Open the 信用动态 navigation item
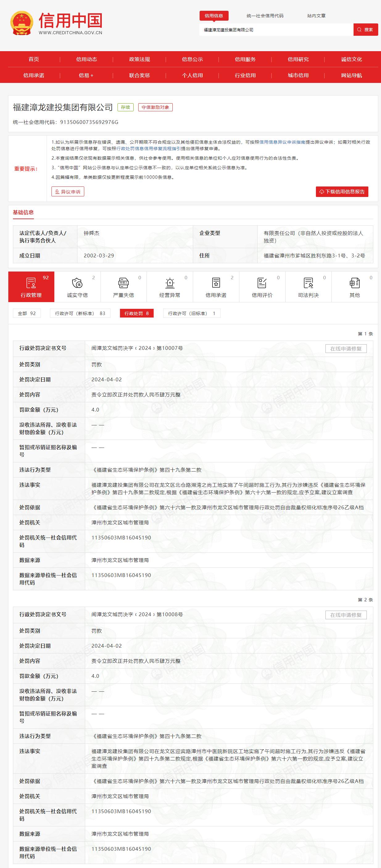 [87, 59]
